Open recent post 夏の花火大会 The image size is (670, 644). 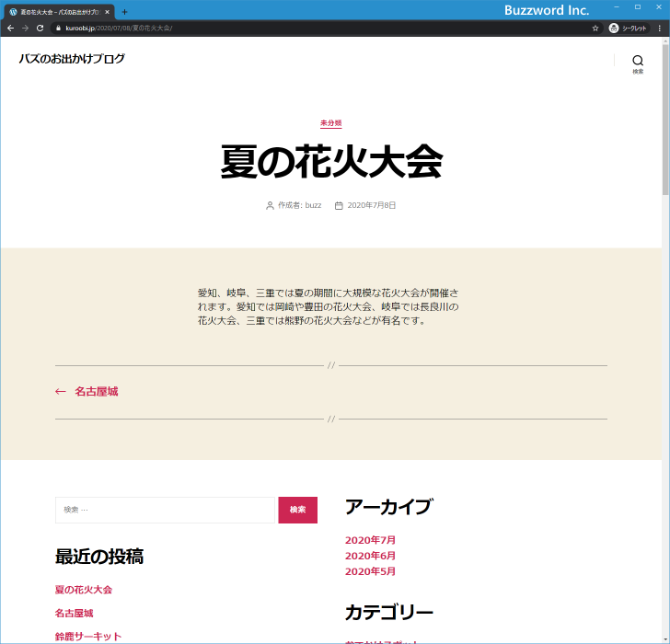coord(84,590)
